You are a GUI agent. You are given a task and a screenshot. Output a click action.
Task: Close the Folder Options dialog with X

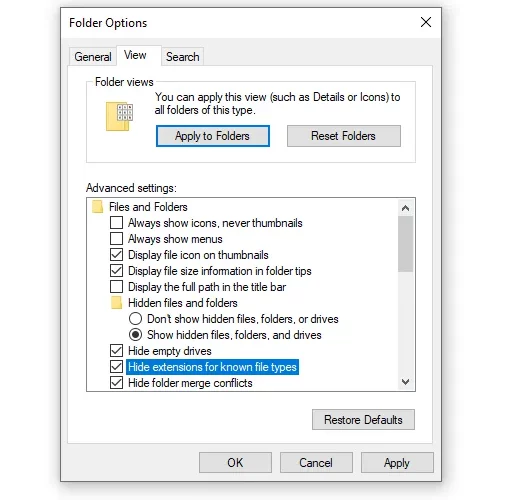point(426,22)
